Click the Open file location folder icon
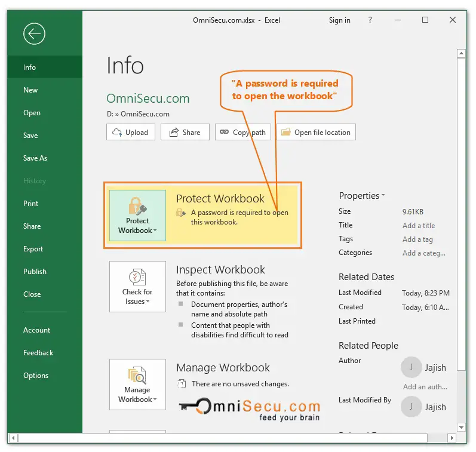476x452 pixels. click(x=285, y=132)
